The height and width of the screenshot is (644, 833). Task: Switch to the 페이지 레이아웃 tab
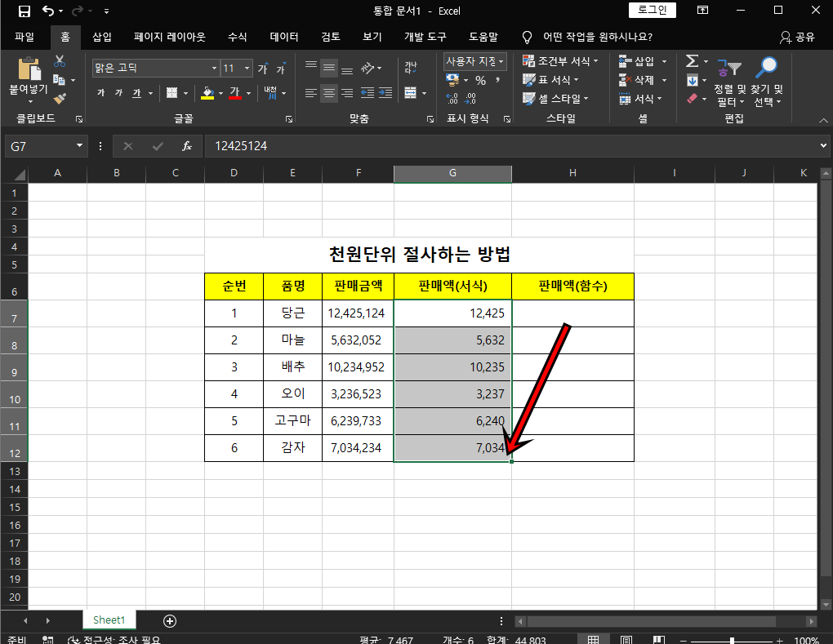point(170,38)
